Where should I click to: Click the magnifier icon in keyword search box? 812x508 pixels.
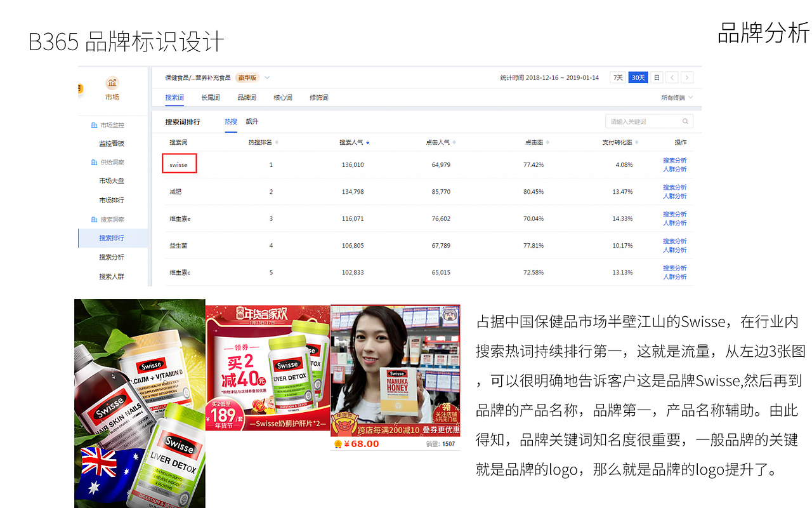685,121
